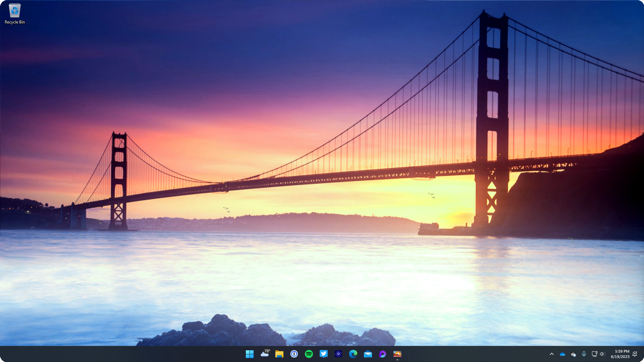644x362 pixels.
Task: Open File Explorer from taskbar
Action: (x=279, y=354)
